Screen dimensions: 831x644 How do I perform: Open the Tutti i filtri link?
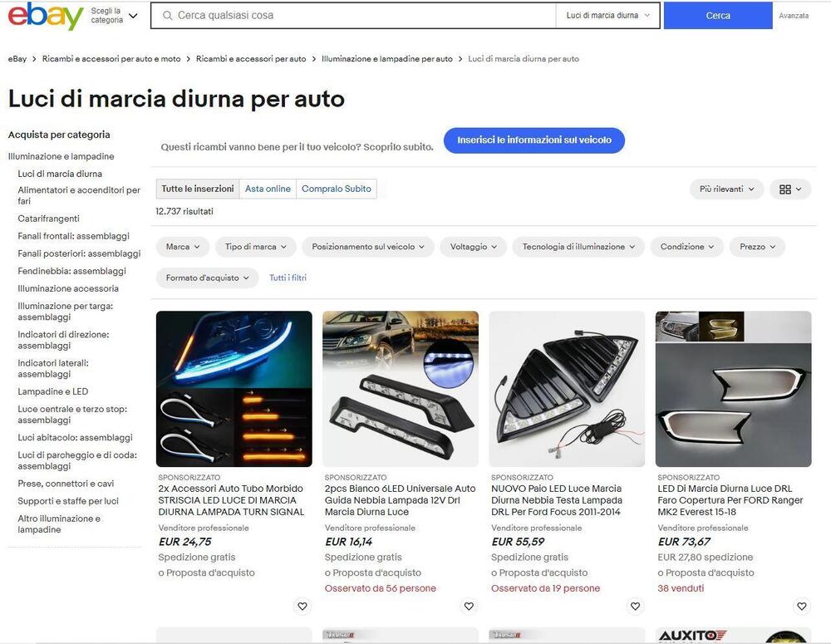288,278
